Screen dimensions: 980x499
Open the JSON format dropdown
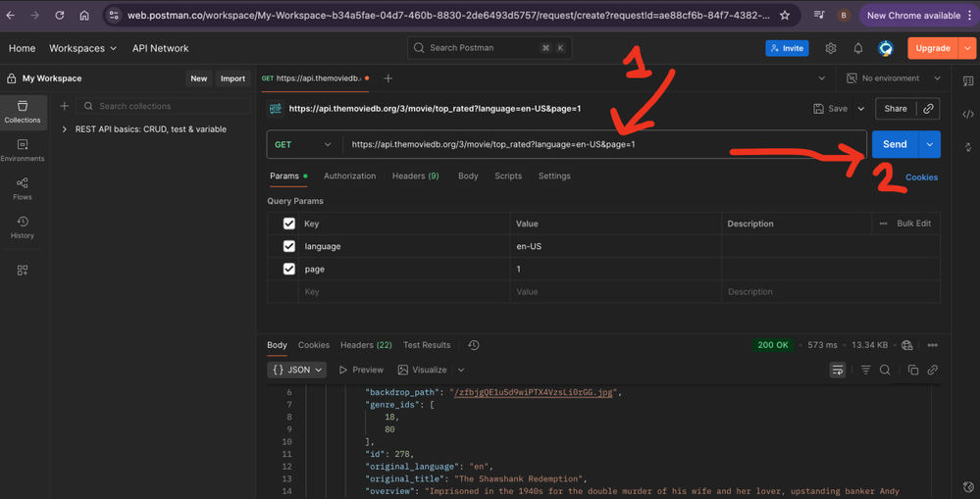pyautogui.click(x=297, y=370)
